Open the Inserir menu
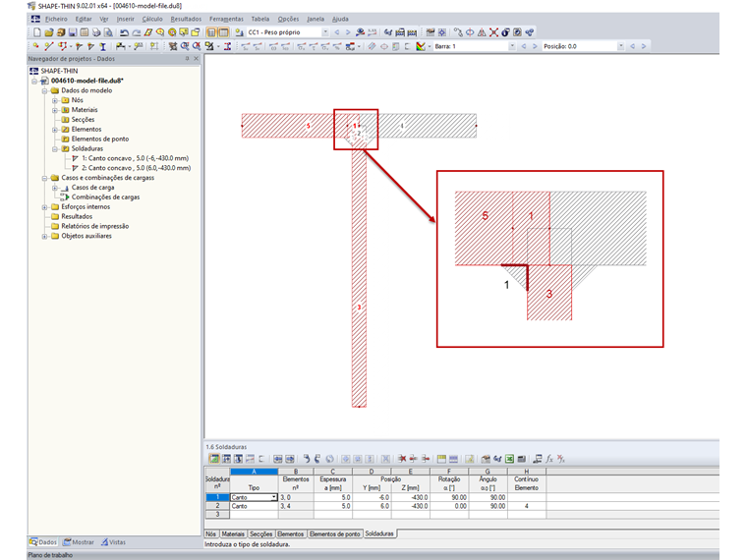The width and height of the screenshot is (747, 560). point(125,19)
